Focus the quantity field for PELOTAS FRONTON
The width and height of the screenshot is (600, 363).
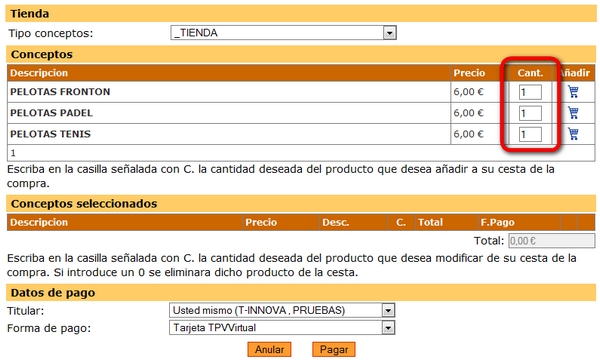[530, 92]
